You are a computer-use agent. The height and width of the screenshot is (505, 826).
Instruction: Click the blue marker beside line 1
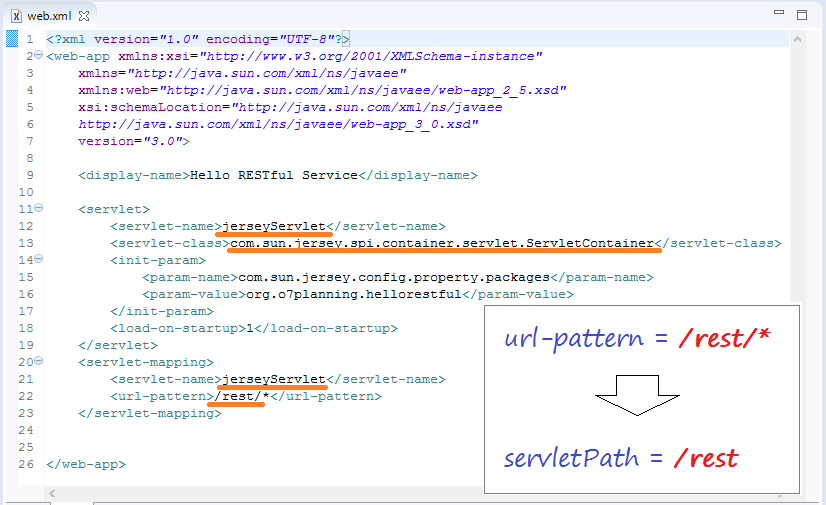(12, 38)
